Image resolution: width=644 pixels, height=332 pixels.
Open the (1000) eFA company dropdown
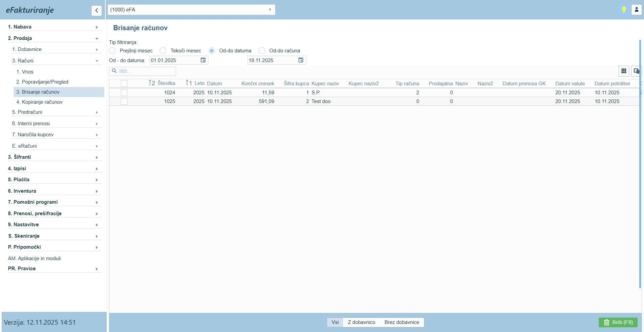[x=191, y=10]
